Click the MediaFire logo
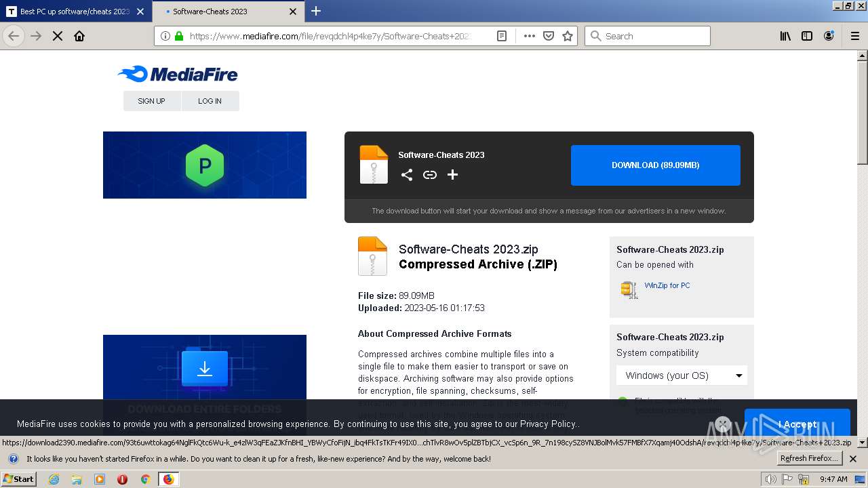The height and width of the screenshot is (488, 868). pyautogui.click(x=178, y=74)
